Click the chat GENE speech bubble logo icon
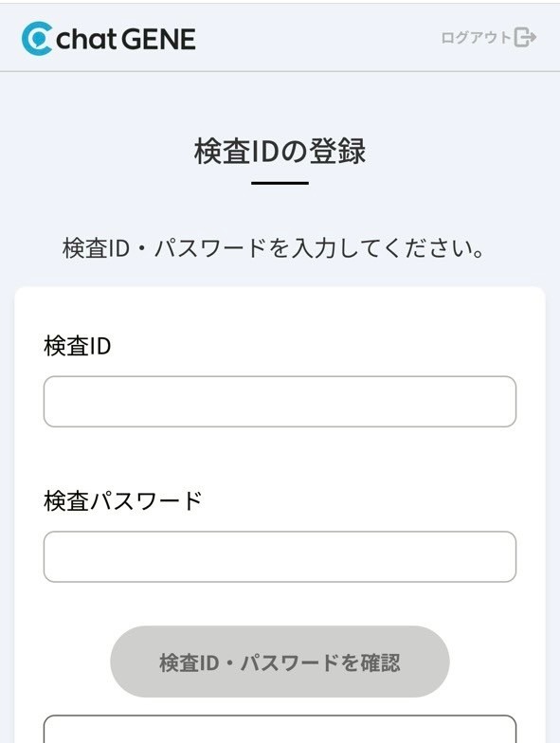560x743 pixels. 37,39
